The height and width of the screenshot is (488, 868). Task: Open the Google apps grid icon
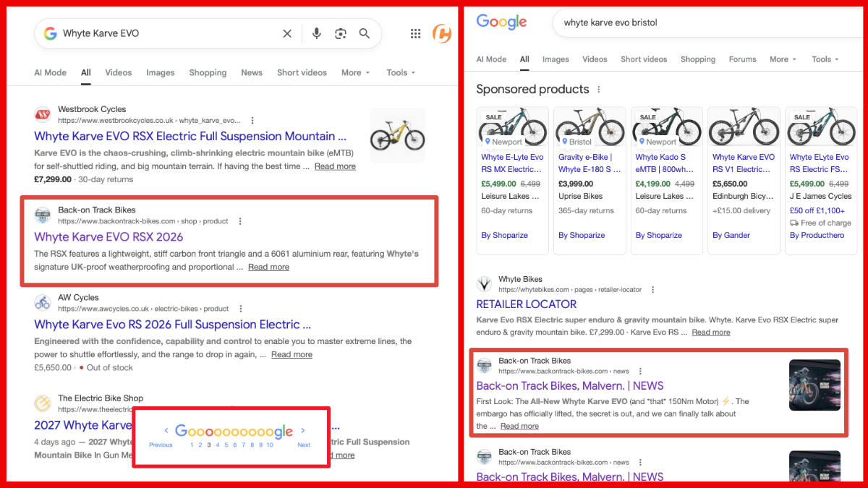(x=415, y=33)
